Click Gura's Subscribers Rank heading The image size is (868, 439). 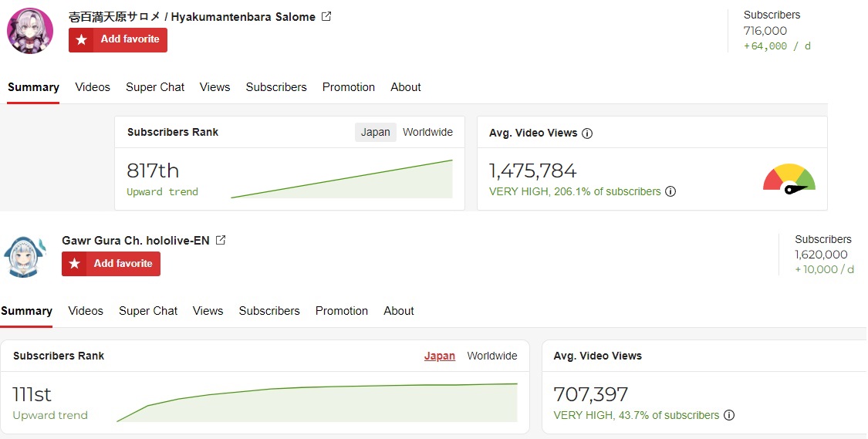coord(59,356)
